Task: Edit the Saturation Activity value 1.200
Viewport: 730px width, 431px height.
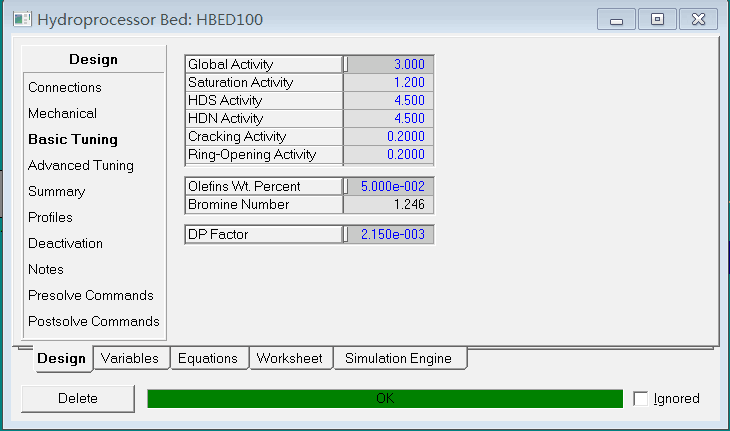Action: click(x=389, y=82)
